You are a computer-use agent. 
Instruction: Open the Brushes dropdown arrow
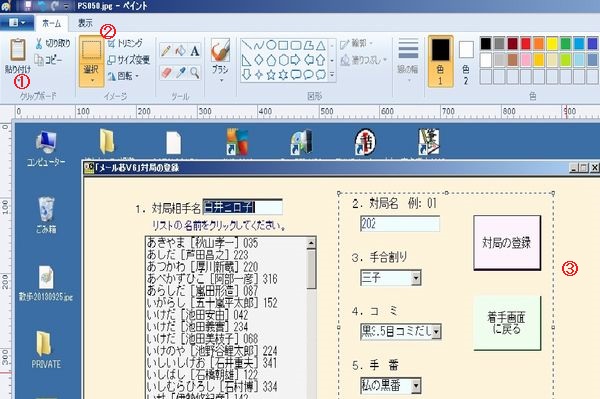pos(221,81)
